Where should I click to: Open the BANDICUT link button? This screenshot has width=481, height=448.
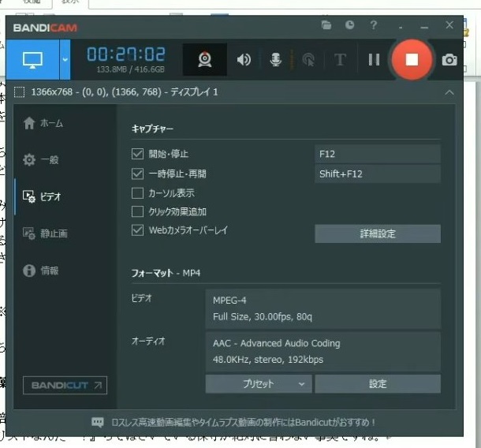pos(65,385)
